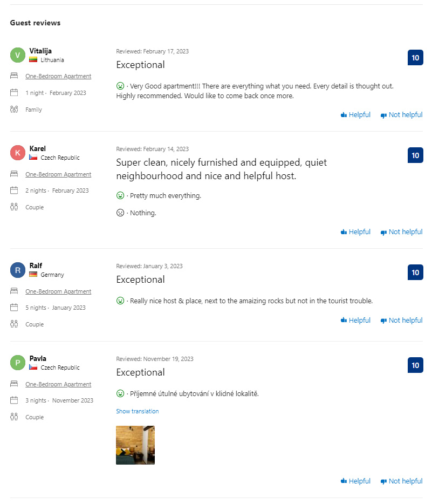Click Ralf's blue avatar icon
The image size is (432, 504).
point(18,270)
